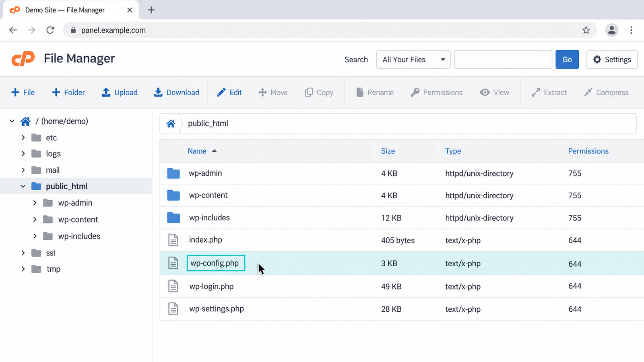Click the wp-login.php file icon
The height and width of the screenshot is (362, 644).
[x=173, y=286]
